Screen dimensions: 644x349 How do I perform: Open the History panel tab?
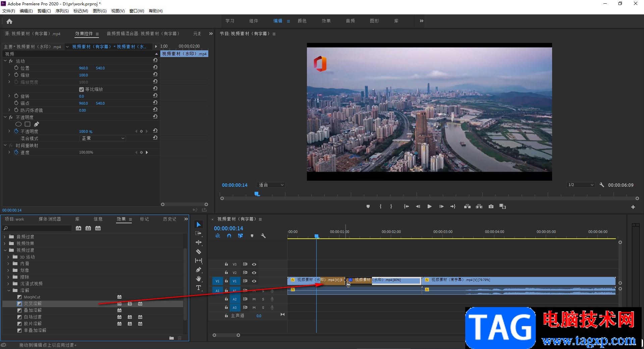coord(169,219)
